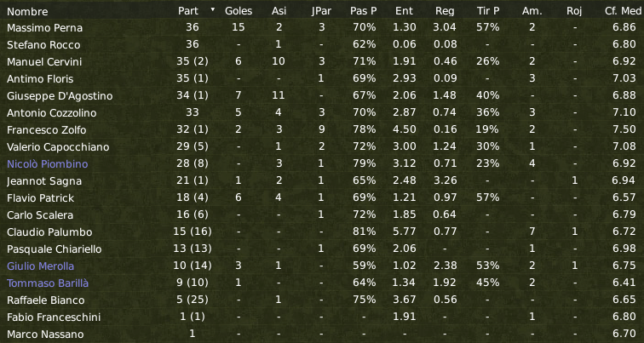Select the Massimo Perna row
644x343 pixels.
(x=322, y=28)
